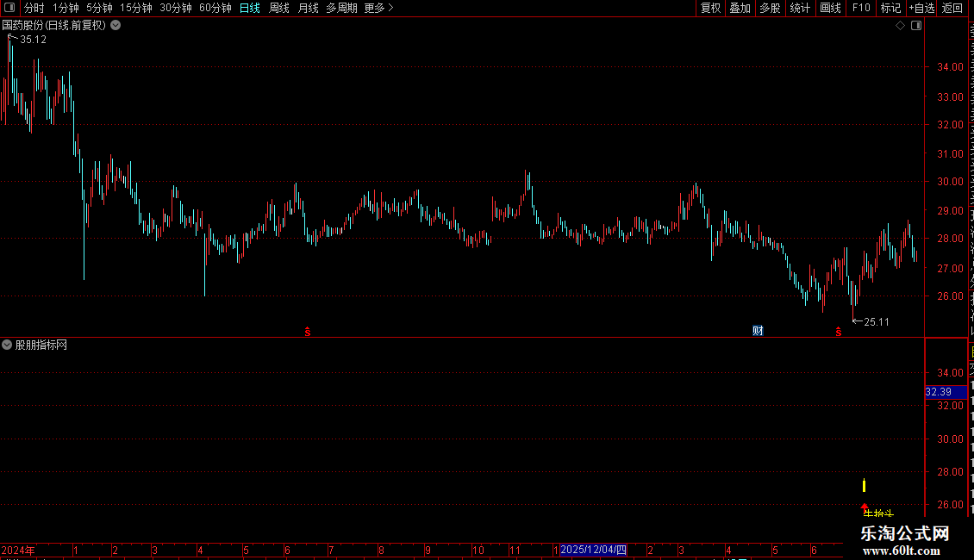Screen dimensions: 974x560
Task: Click the 返回 back button
Action: point(952,8)
